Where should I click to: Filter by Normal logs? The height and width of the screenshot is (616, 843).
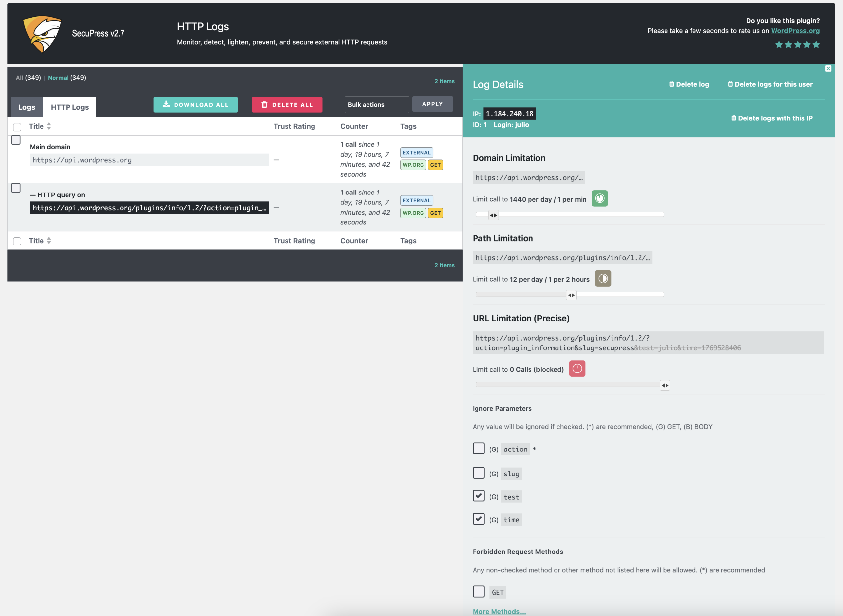(58, 78)
